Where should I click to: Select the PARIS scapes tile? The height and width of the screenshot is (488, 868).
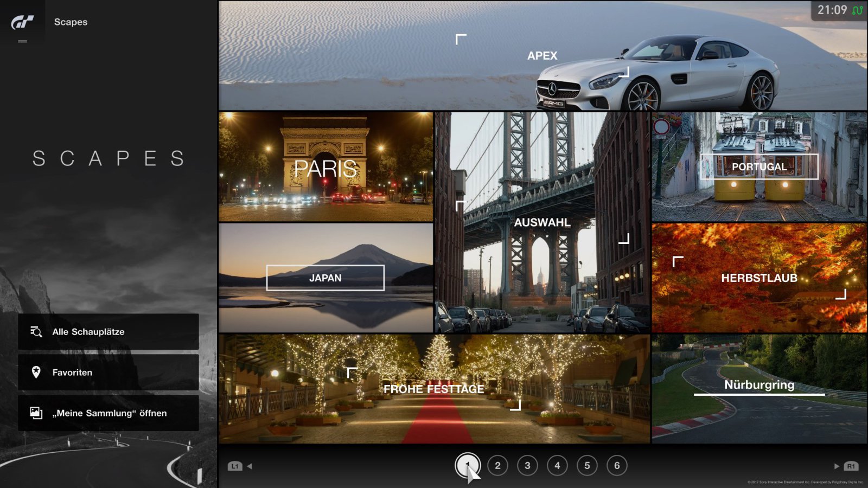(x=325, y=167)
